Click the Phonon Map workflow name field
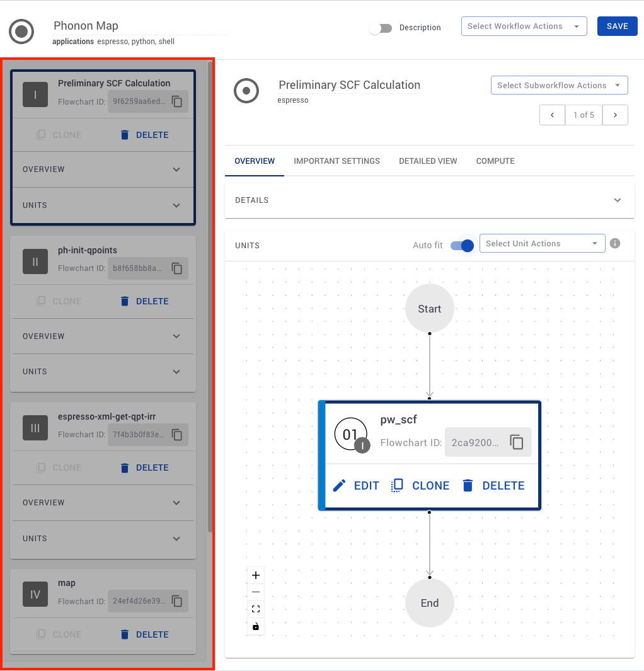 [140, 26]
